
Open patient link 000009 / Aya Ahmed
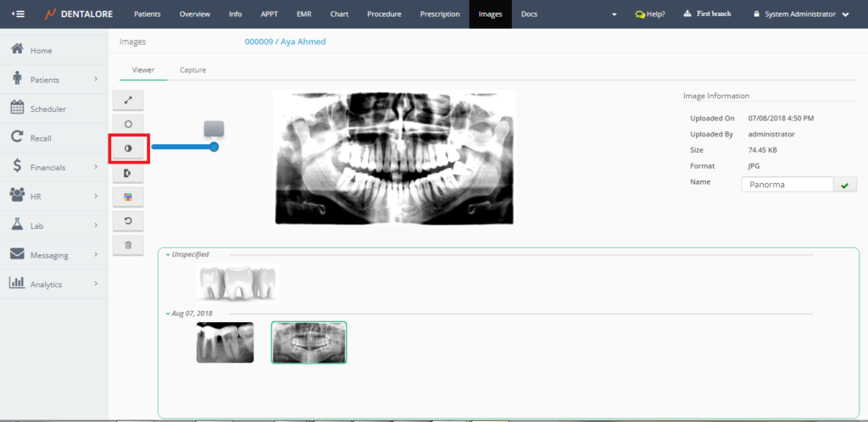[285, 42]
